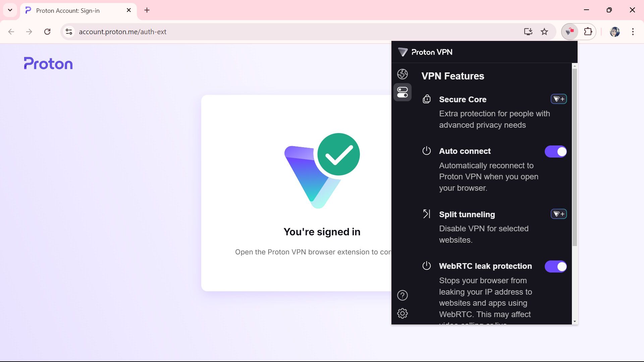Click the scrollbar up arrow in VPN popup
The image size is (644, 362).
(x=575, y=66)
